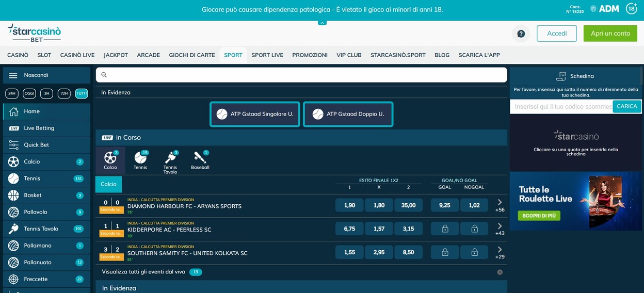Toggle the 24H time filter
Screen dimensions: 644x293
coord(12,93)
